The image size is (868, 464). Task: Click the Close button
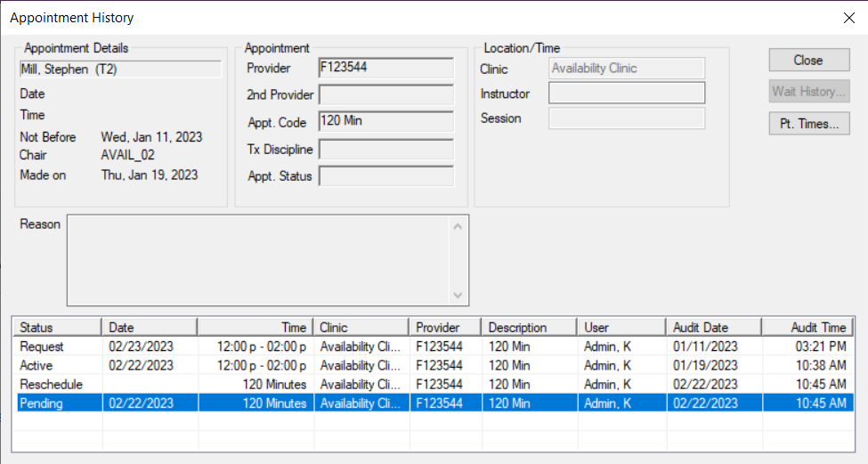(x=808, y=60)
